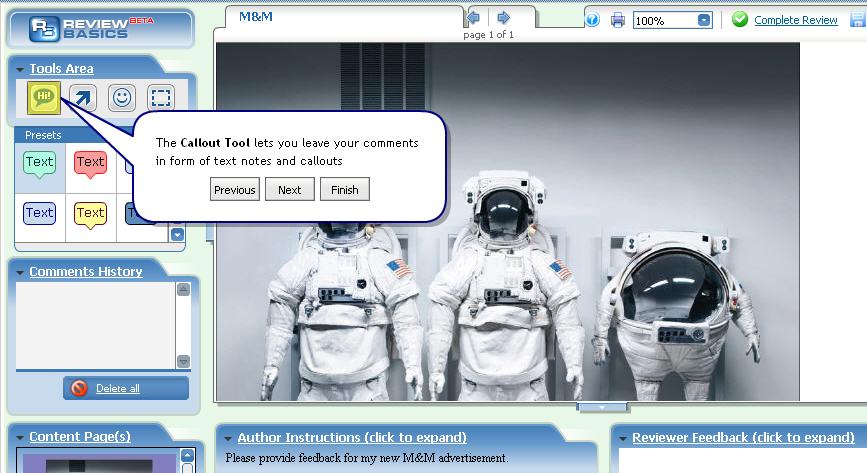Screen dimensions: 867x473
Task: Switch to the M&M tab
Action: (x=256, y=17)
